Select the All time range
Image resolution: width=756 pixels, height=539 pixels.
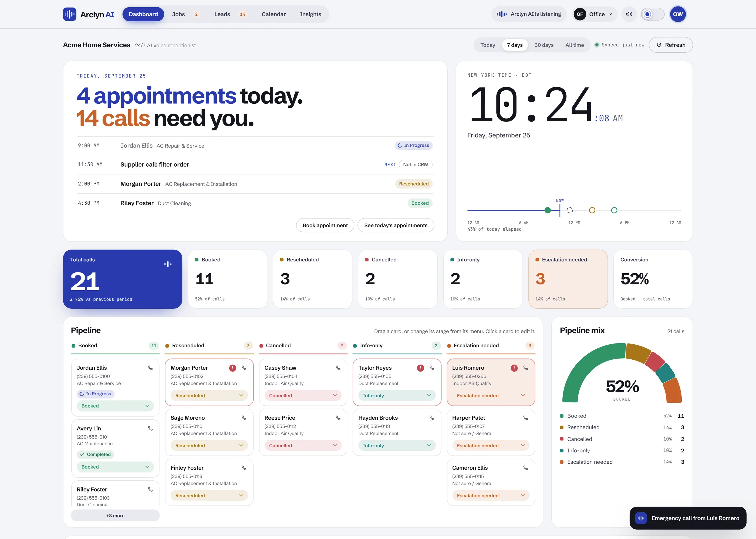pyautogui.click(x=575, y=45)
